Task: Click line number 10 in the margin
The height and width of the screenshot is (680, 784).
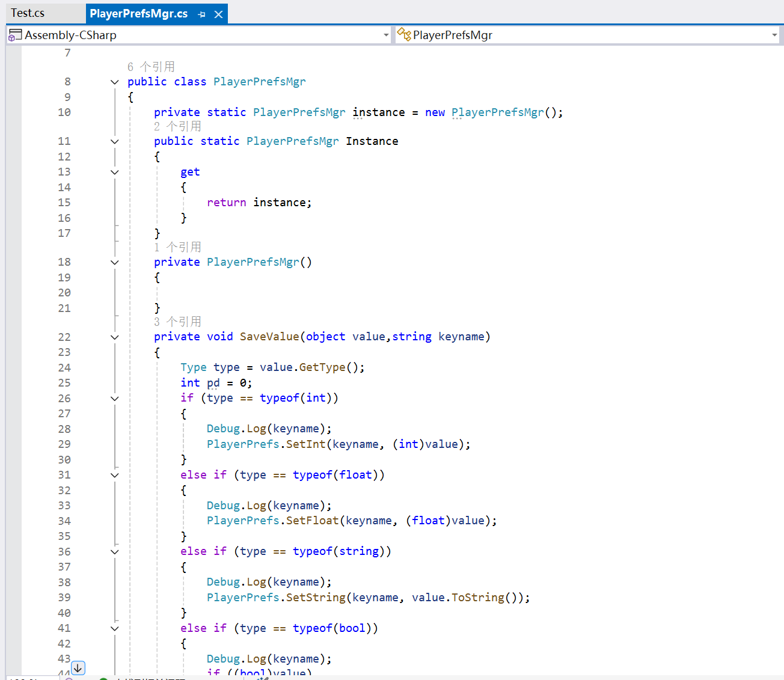Action: pos(64,112)
